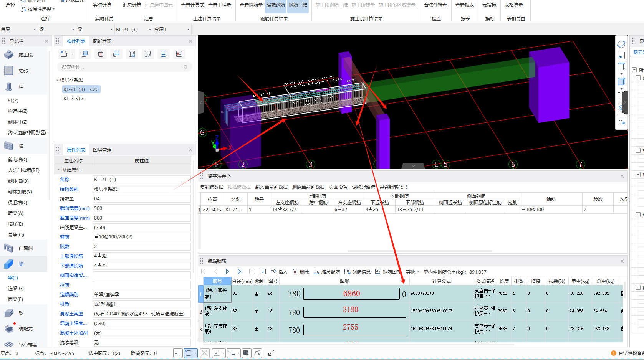The width and height of the screenshot is (644, 360).
Task: Click the solid blue cube display icon
Action: click(621, 81)
